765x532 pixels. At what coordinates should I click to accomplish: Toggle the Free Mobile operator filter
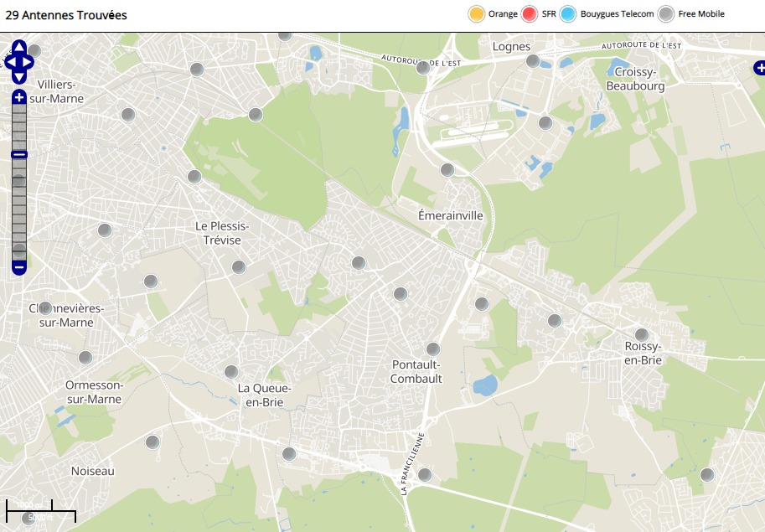[x=665, y=14]
